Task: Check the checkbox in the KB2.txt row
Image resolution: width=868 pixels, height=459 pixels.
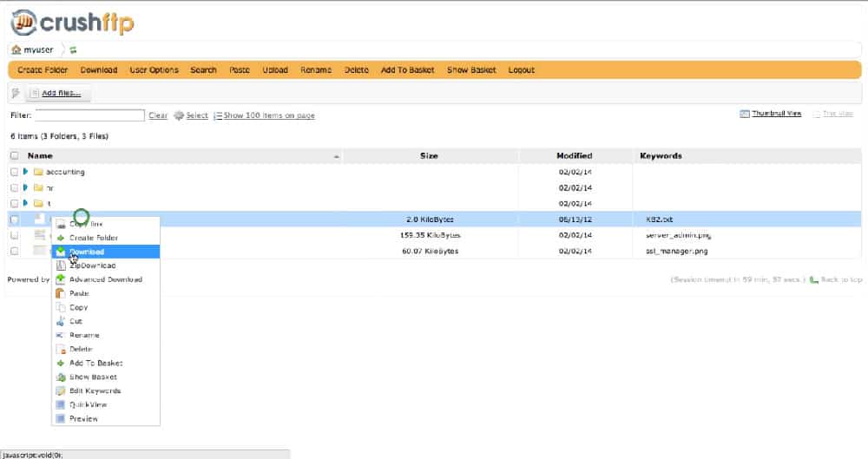Action: click(x=15, y=220)
